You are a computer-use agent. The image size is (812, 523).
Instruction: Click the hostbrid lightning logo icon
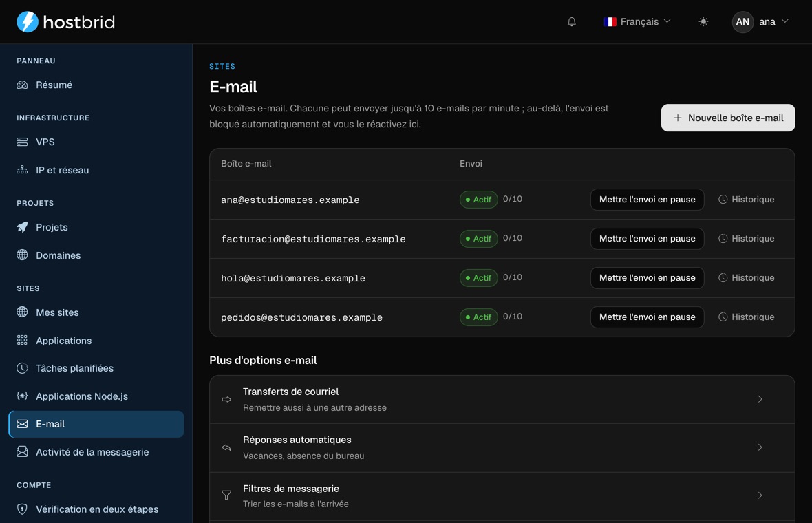28,22
